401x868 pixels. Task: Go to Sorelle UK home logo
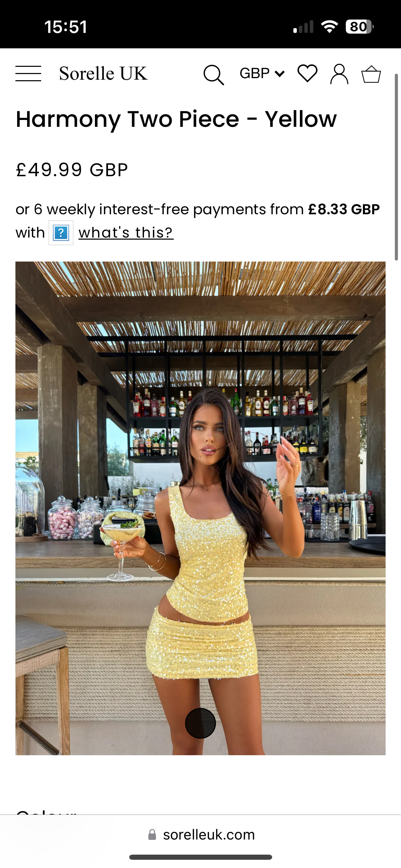coord(104,73)
